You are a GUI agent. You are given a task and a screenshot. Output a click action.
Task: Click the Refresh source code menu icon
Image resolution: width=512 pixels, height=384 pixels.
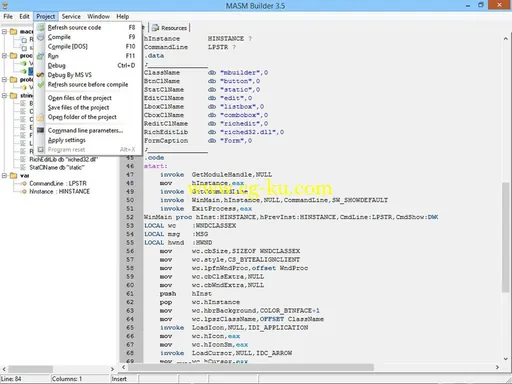click(x=40, y=28)
